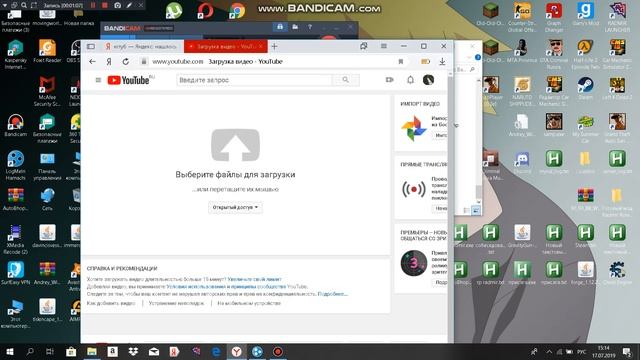Viewport: 640px width, 360px height.
Task: Click the Как добавить видео link
Action: (x=111, y=303)
